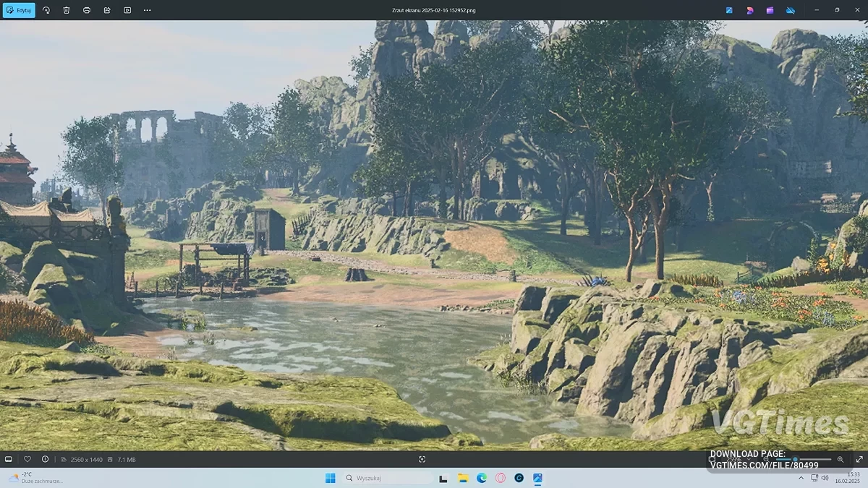Delete the screenshot using the trash icon
Screen dimensions: 868x488
(67, 10)
